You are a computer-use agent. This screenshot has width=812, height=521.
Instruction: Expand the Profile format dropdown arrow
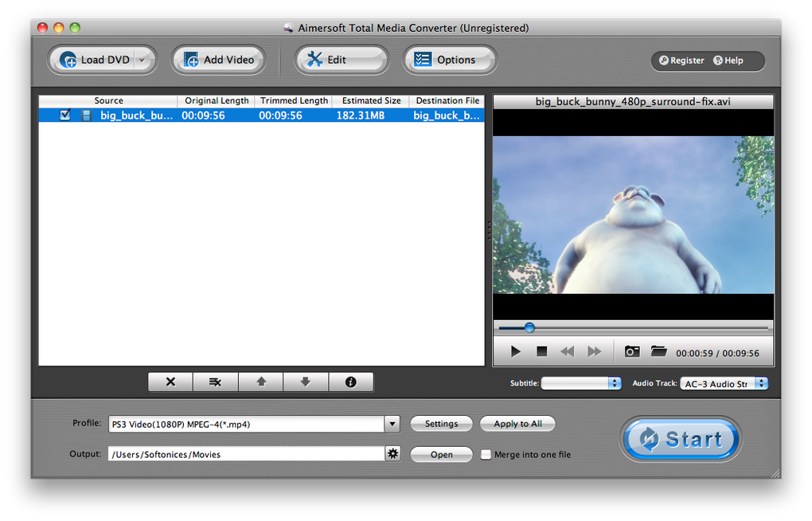(x=392, y=424)
